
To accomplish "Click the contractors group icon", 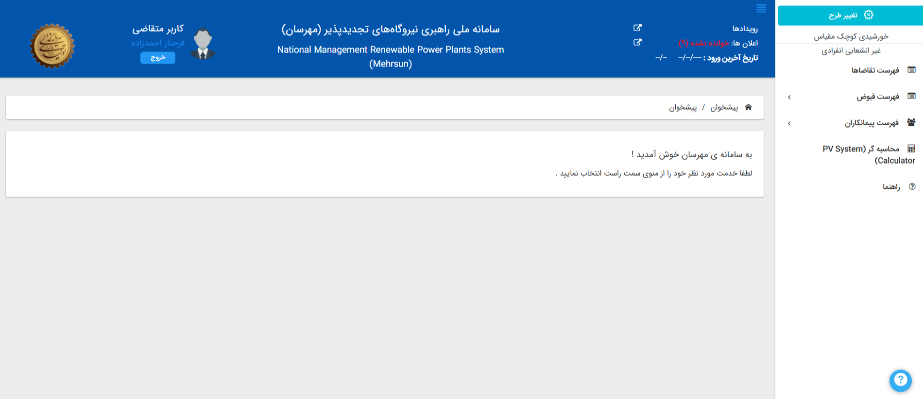I will pyautogui.click(x=912, y=122).
